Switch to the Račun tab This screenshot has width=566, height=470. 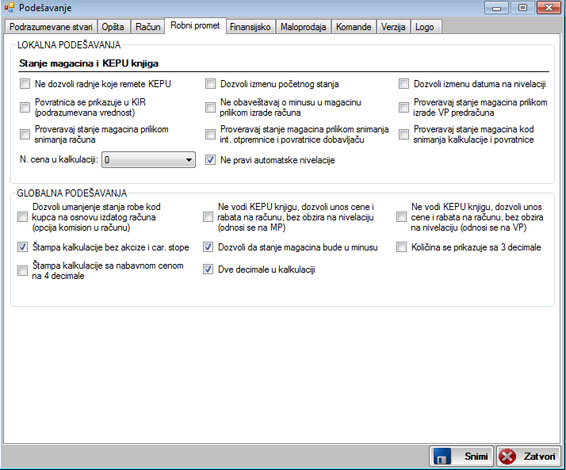click(x=148, y=27)
